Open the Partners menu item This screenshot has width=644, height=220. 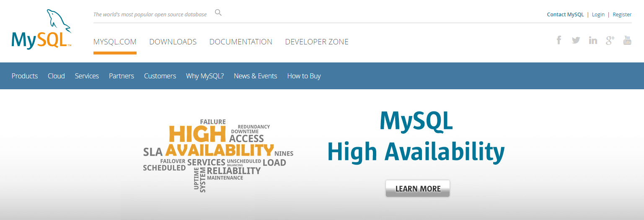pyautogui.click(x=122, y=76)
